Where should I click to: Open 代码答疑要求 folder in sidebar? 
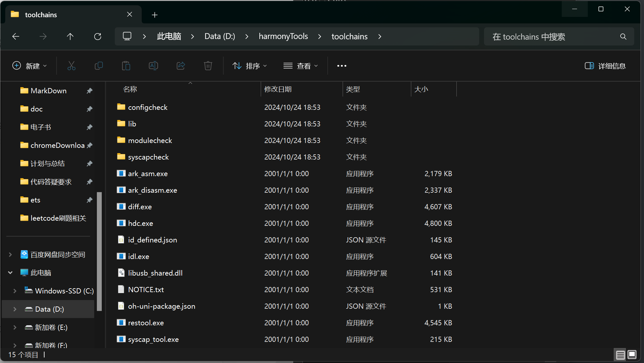pos(51,182)
